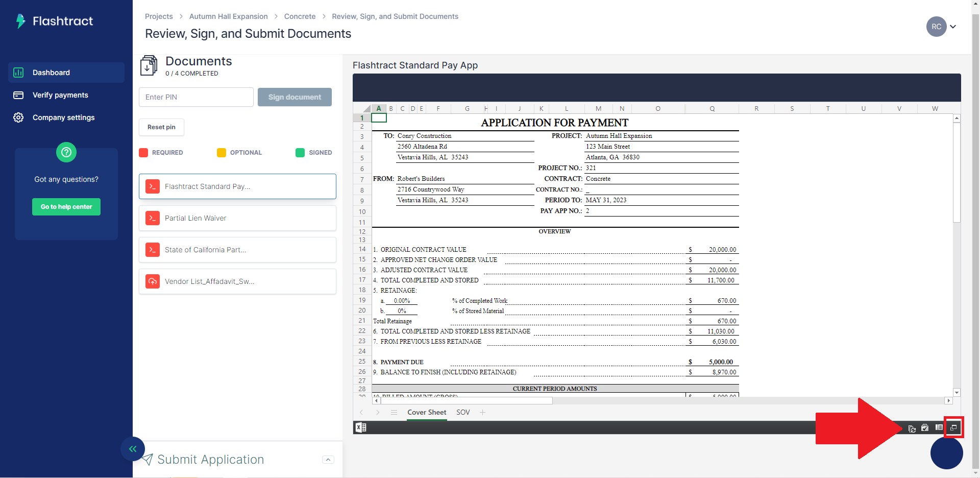Click the PAYMENT DUE value 5,000.00
This screenshot has height=478, width=980.
(721, 362)
